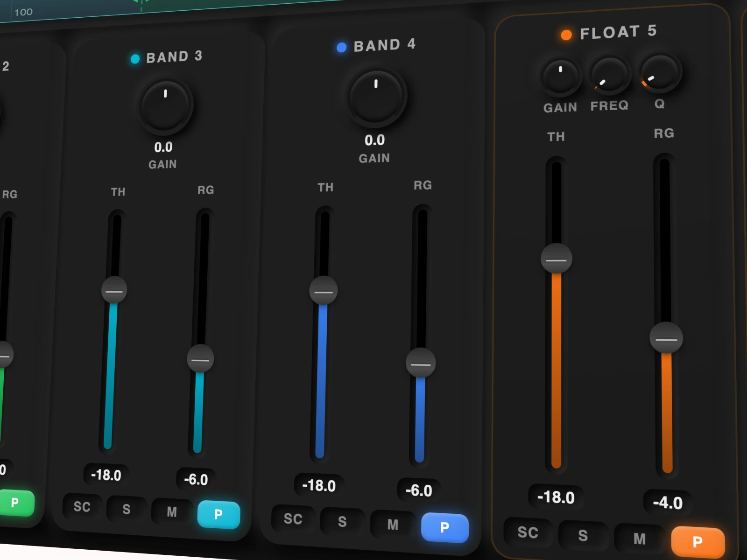Click the Band 3 cyan color dot
Screen dimensions: 747x560
[135, 59]
